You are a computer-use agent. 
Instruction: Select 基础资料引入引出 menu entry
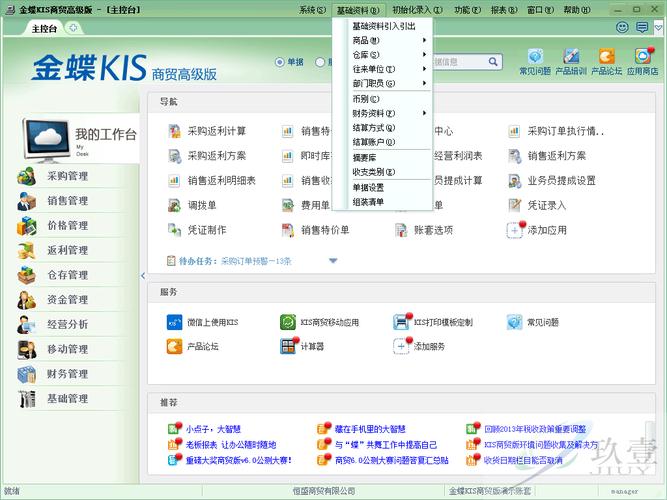coord(383,26)
